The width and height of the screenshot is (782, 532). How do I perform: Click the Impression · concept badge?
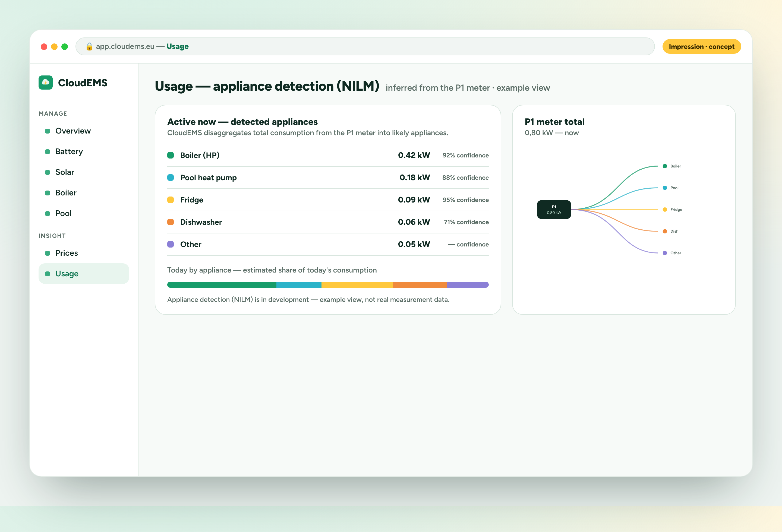pos(702,46)
